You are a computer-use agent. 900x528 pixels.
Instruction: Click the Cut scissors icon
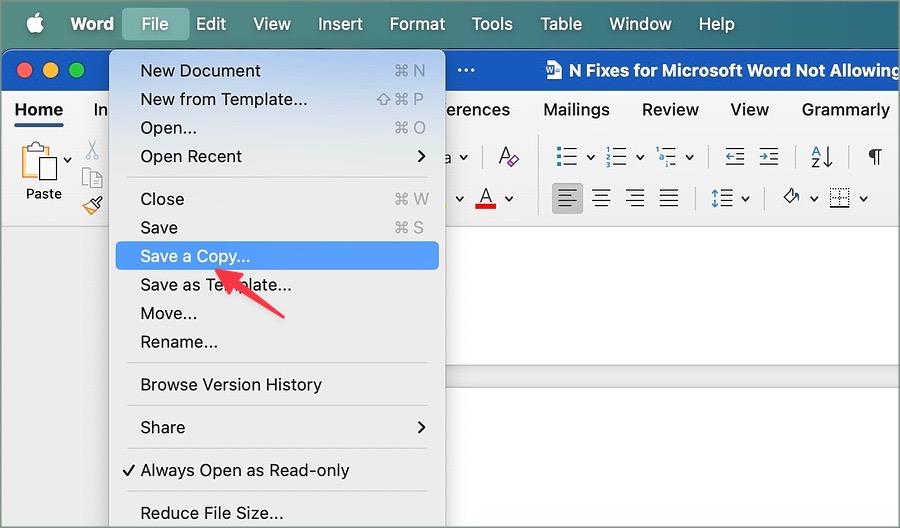coord(92,150)
